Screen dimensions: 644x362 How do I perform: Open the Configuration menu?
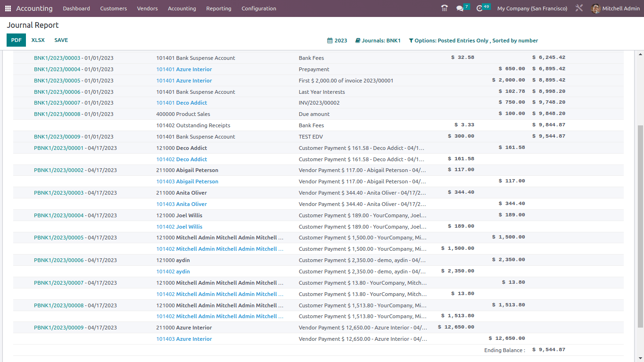[x=259, y=8]
